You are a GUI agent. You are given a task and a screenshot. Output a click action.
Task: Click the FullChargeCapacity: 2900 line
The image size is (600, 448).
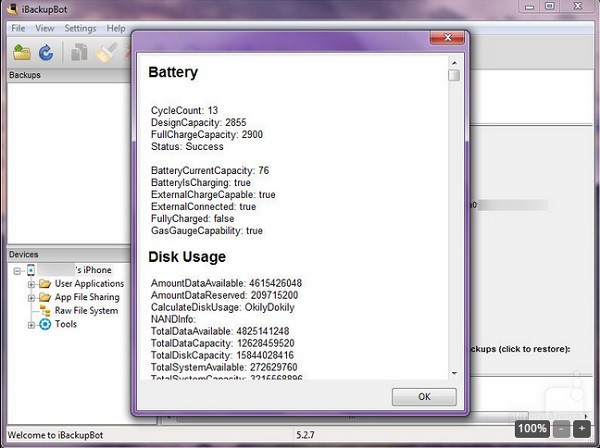point(207,135)
